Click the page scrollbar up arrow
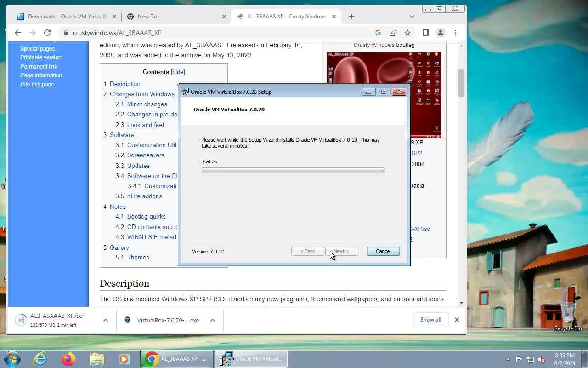The image size is (588, 368). pos(461,46)
